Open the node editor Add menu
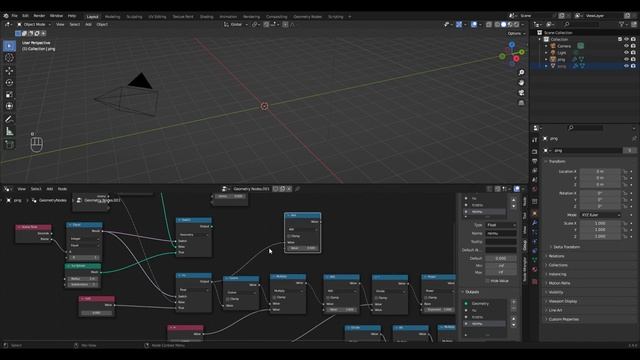640x360 pixels. [x=50, y=189]
